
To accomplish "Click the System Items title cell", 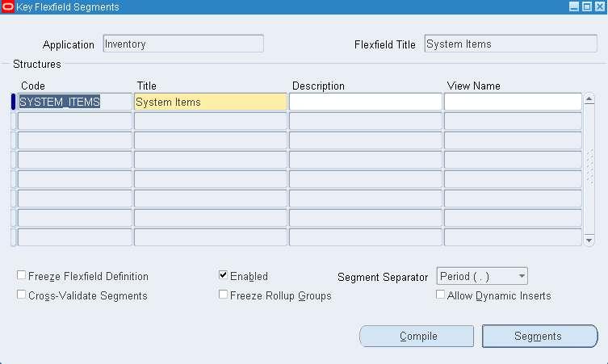I will coord(211,102).
